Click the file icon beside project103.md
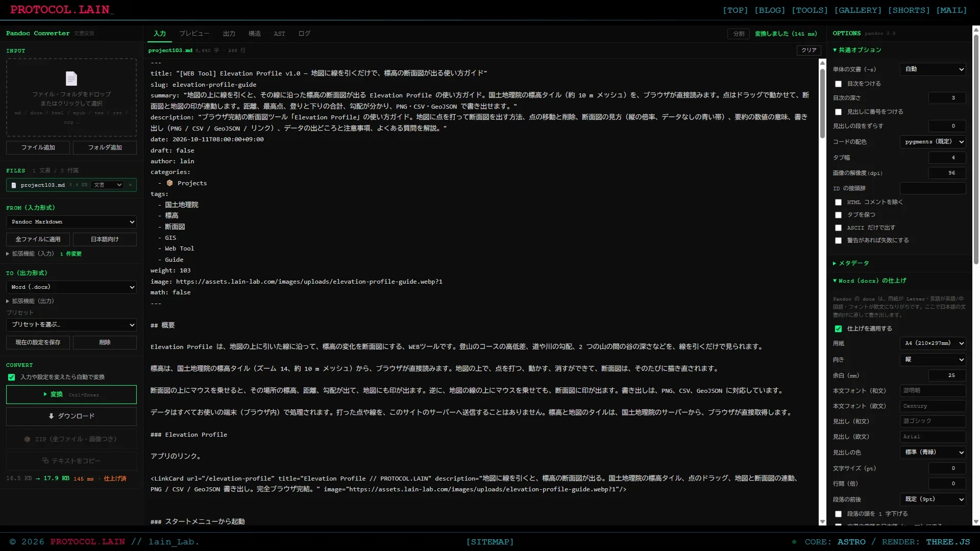Viewport: 980px width, 551px height. pos(14,185)
